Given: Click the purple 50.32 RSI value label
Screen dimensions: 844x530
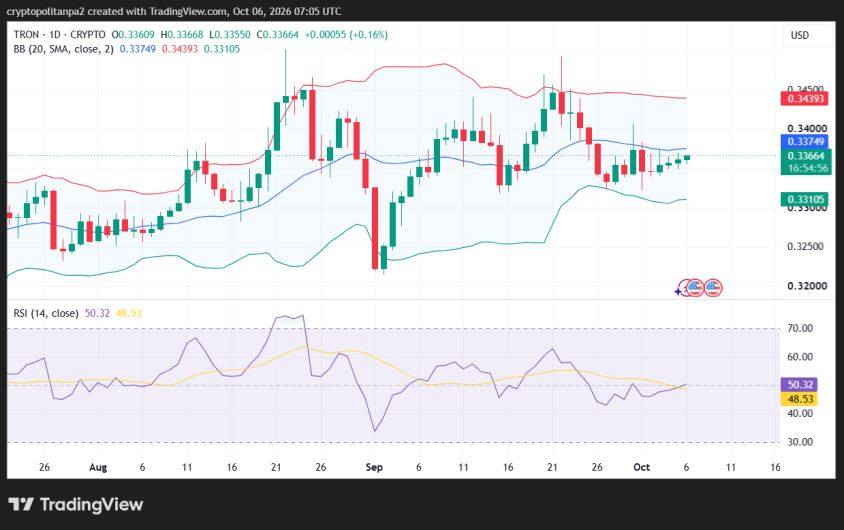Looking at the screenshot, I should (800, 385).
